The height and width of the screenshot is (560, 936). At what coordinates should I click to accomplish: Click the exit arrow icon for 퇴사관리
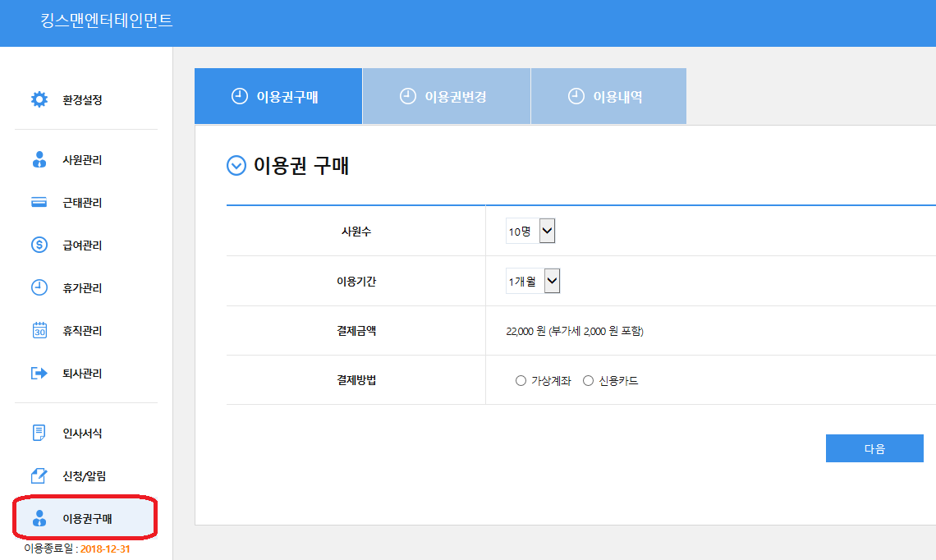point(39,374)
